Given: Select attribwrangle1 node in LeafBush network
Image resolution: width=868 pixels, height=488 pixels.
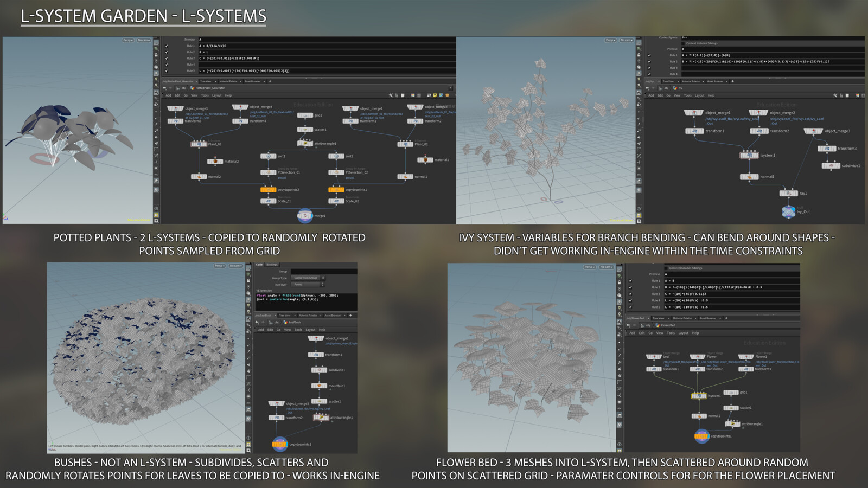Looking at the screenshot, I should click(x=321, y=418).
